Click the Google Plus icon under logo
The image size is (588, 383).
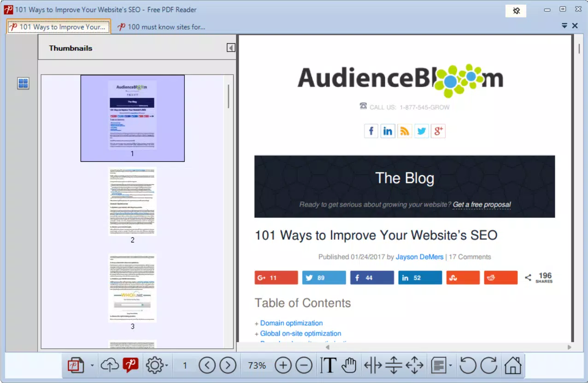click(x=438, y=131)
